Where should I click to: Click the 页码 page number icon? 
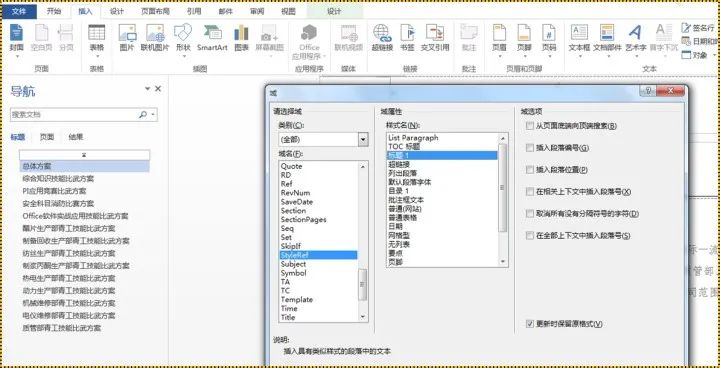pos(549,33)
